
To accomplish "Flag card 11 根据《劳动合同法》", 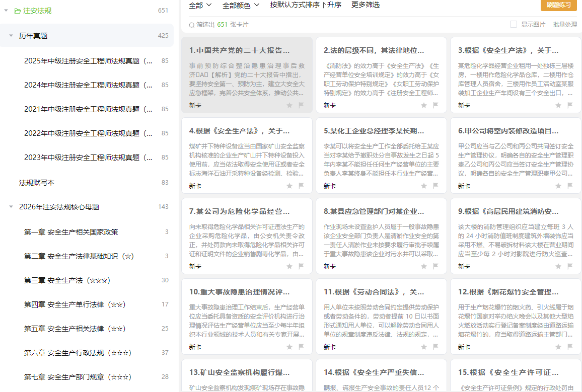I will point(435,347).
